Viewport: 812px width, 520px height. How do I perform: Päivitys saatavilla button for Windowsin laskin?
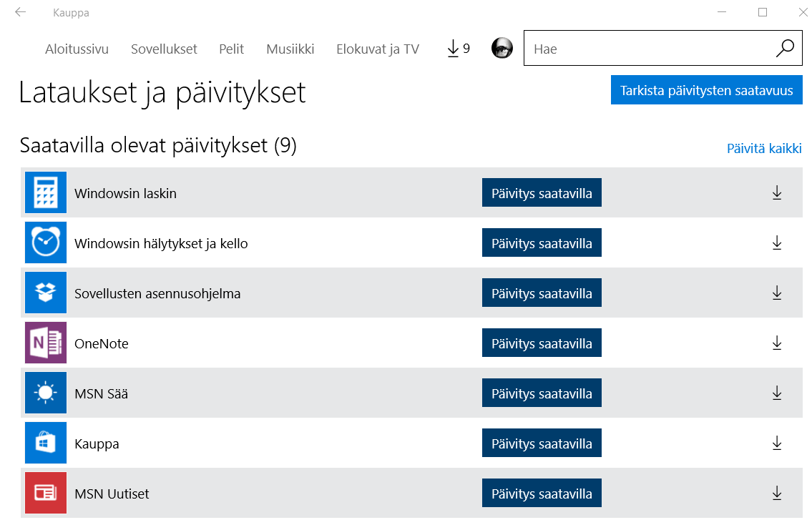[542, 192]
